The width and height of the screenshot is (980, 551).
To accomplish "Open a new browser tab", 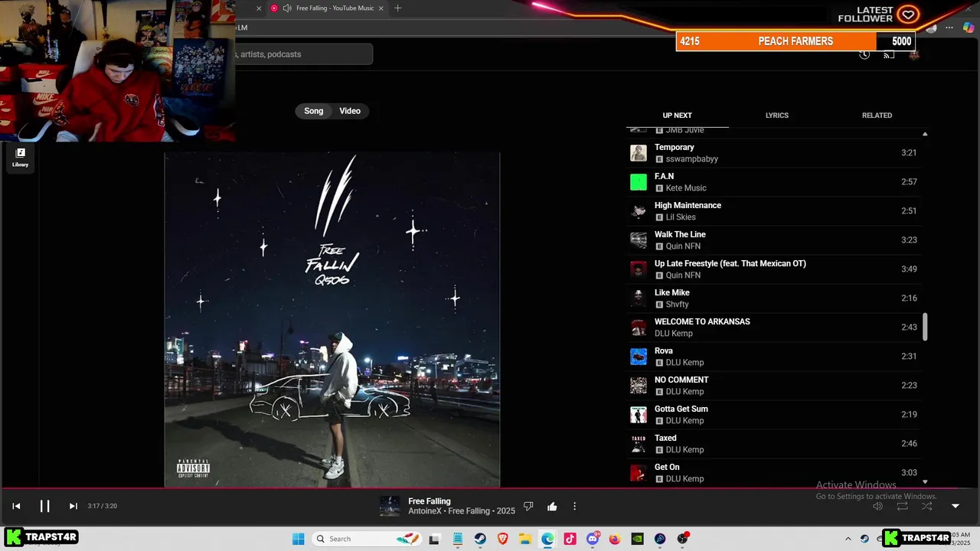I will click(397, 8).
